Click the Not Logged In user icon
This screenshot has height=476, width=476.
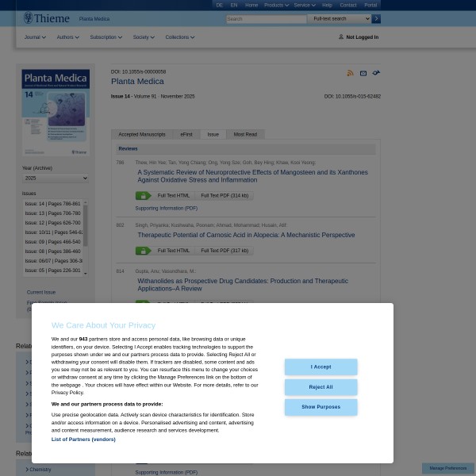[341, 37]
